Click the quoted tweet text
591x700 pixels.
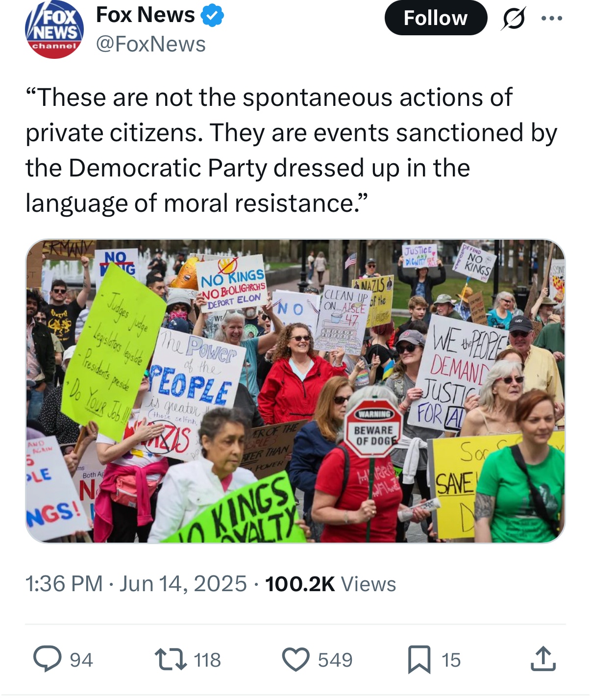coord(291,150)
